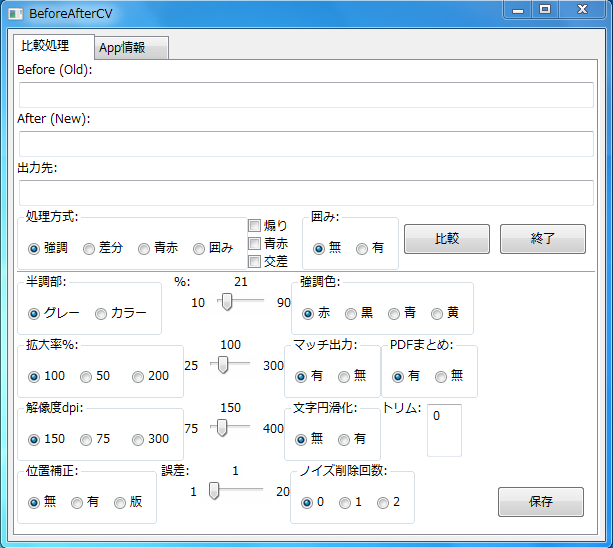Viewport: 613px width, 548px height.
Task: Set マッチ出力 to 無
Action: coord(352,376)
